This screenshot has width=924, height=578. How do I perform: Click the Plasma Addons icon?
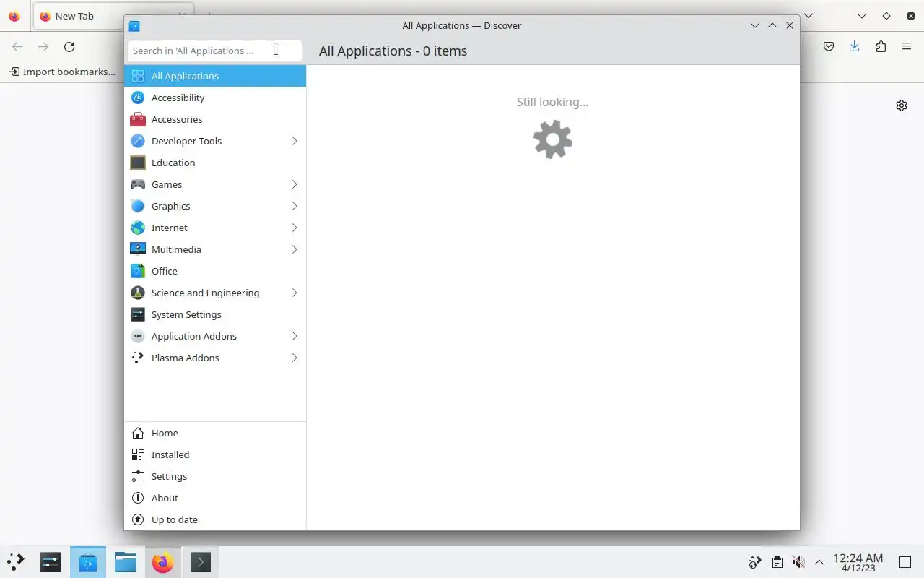tap(138, 358)
